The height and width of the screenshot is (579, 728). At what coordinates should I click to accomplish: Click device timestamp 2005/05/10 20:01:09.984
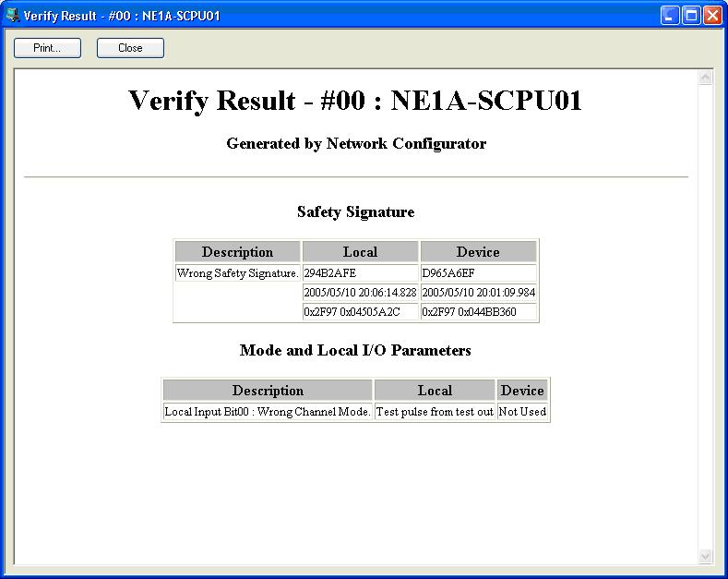pos(478,293)
